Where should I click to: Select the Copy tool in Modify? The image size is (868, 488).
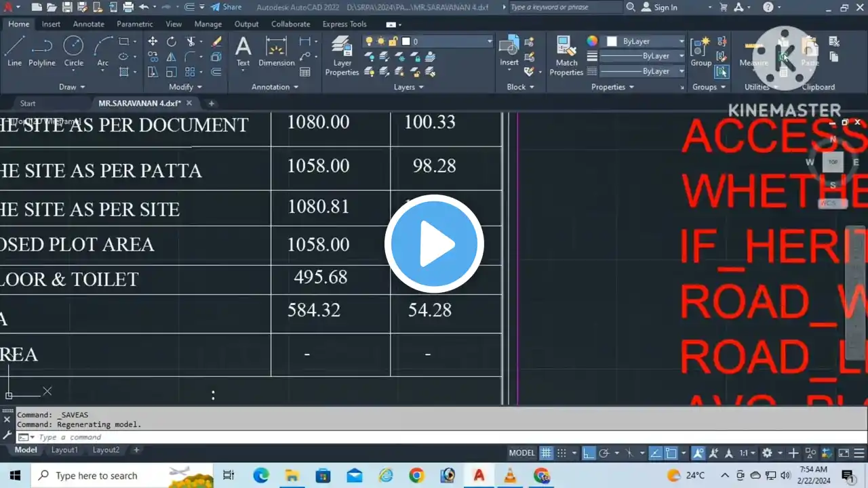click(153, 57)
